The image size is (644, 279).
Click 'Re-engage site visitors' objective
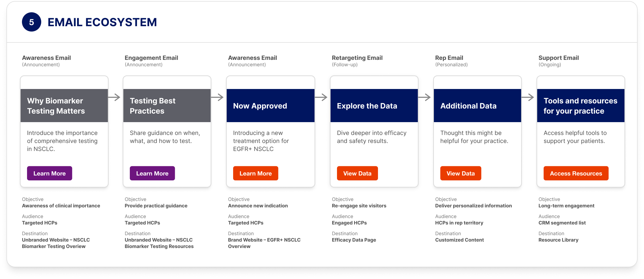359,206
